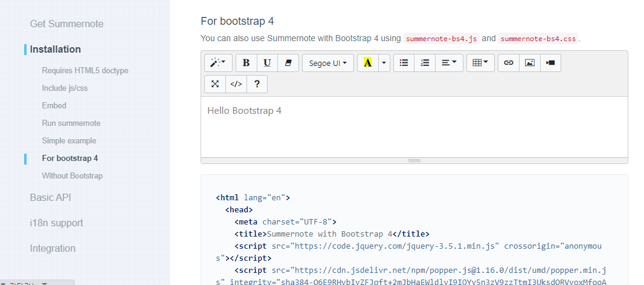Insert an ordered numbered list

425,63
